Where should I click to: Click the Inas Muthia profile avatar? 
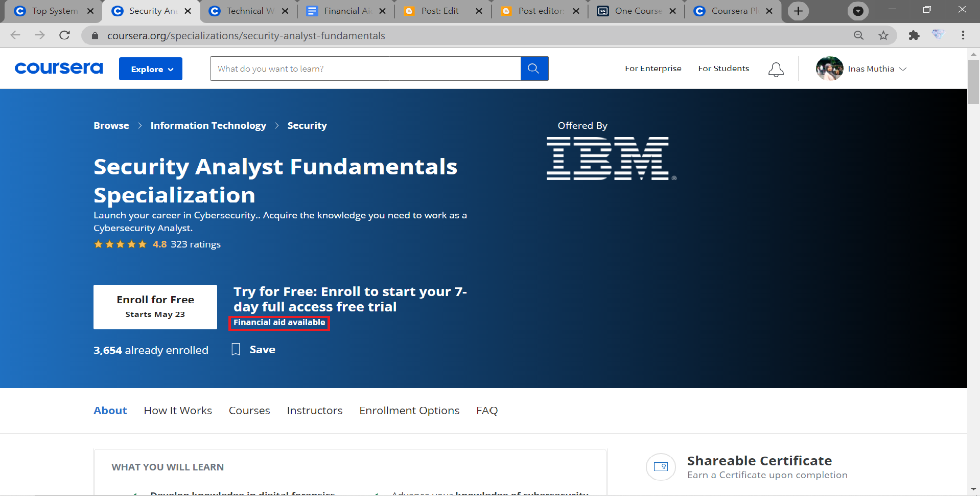[829, 69]
